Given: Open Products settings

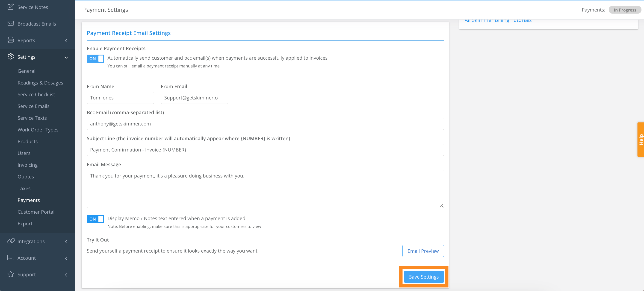Looking at the screenshot, I should (27, 141).
